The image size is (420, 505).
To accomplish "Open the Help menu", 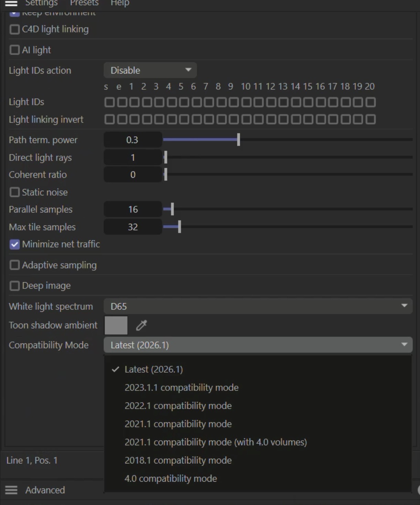I will tap(120, 3).
